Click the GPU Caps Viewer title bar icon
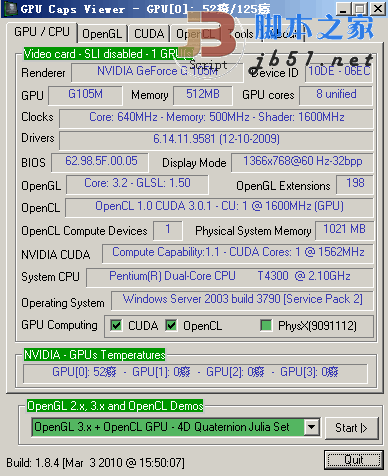 click(x=11, y=9)
